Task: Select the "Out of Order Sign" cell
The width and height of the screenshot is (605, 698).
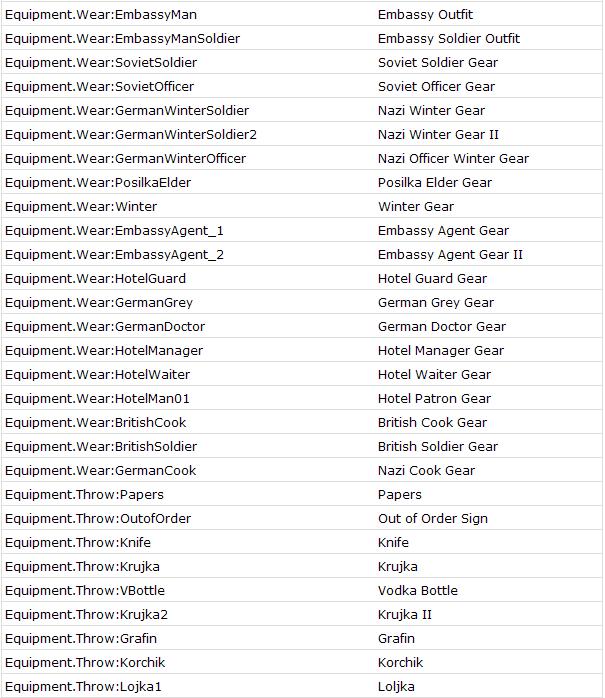Action: point(434,519)
